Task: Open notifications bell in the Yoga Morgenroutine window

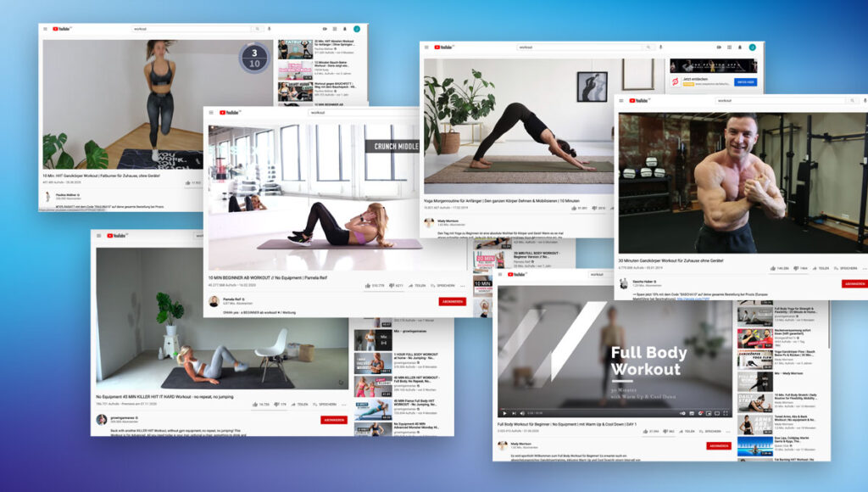Action: pos(739,48)
